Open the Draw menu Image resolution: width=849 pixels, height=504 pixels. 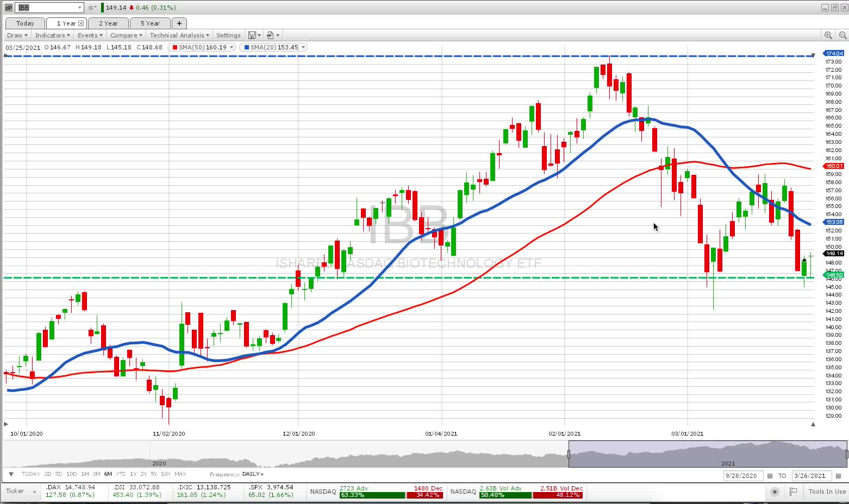pos(17,35)
